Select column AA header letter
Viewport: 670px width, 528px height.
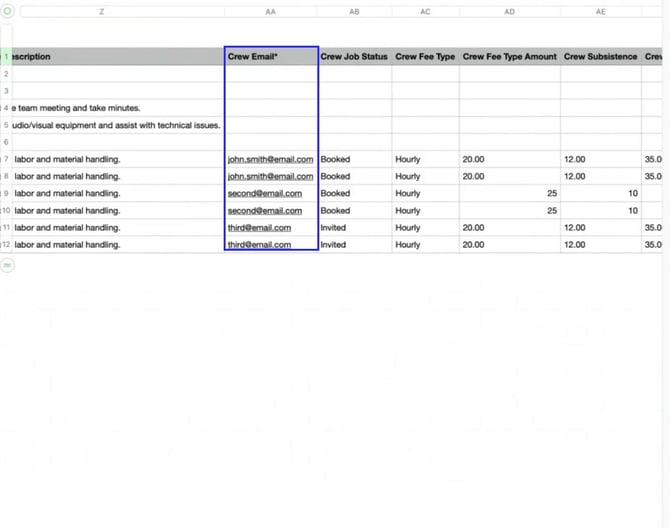271,13
